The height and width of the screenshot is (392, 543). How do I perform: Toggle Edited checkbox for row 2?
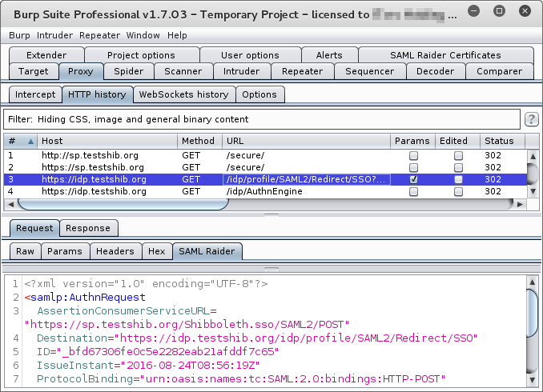(458, 168)
